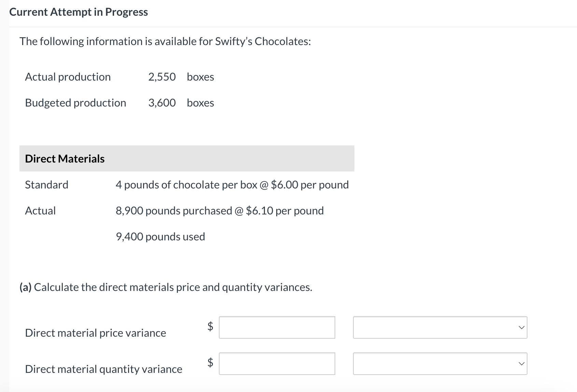Click the "8,900 pounds purchased" line

point(220,211)
